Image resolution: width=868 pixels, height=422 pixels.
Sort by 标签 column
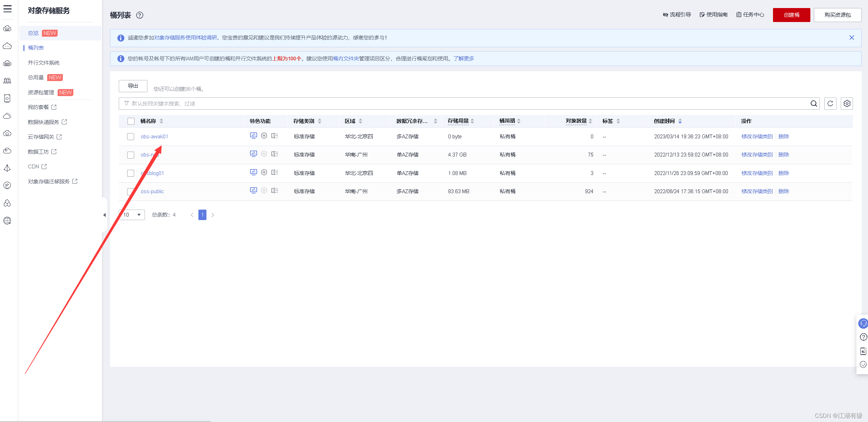(x=618, y=121)
